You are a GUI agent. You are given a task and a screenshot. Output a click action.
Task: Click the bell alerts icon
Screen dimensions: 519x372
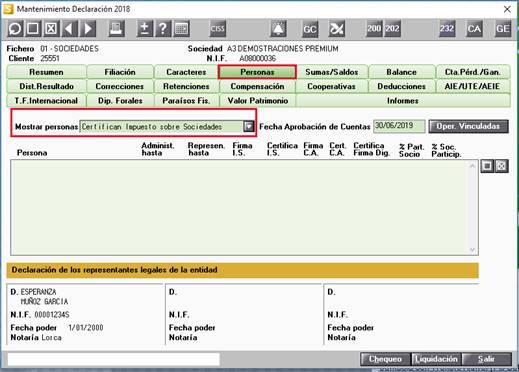pos(278,29)
